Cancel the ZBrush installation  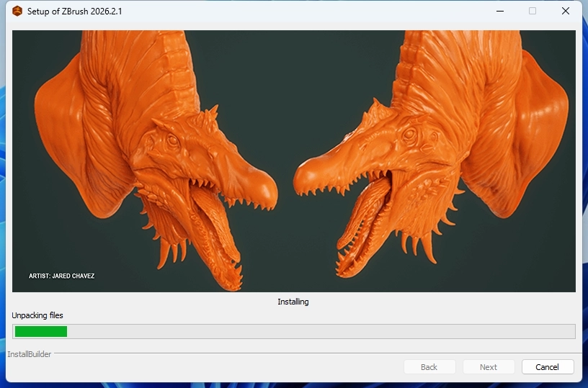(548, 367)
